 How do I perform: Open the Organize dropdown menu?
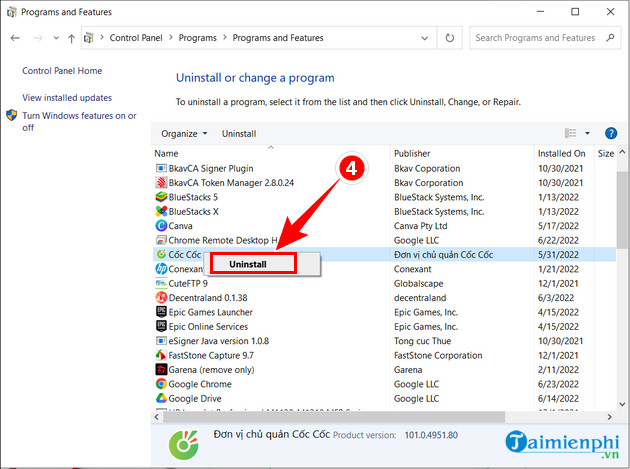click(x=184, y=133)
